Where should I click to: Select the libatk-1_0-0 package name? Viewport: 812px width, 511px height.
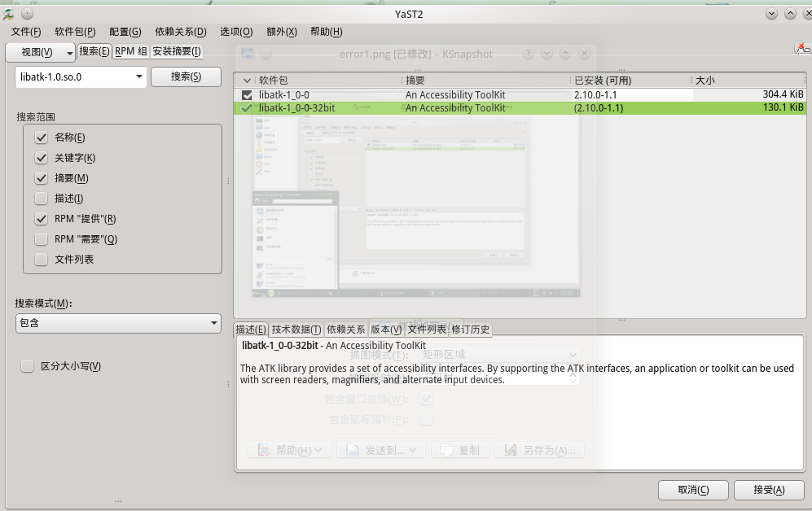[x=283, y=95]
